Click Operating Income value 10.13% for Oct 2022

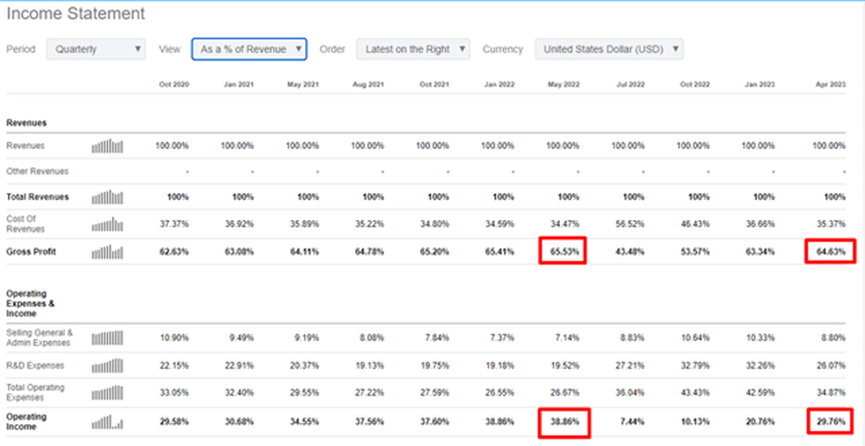pyautogui.click(x=695, y=422)
